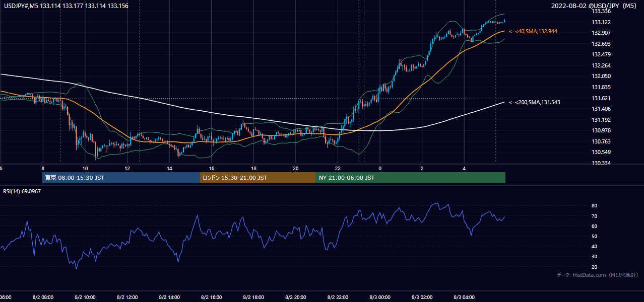This screenshot has width=644, height=302.
Task: Click the 132.479 price axis label
Action: click(x=601, y=54)
